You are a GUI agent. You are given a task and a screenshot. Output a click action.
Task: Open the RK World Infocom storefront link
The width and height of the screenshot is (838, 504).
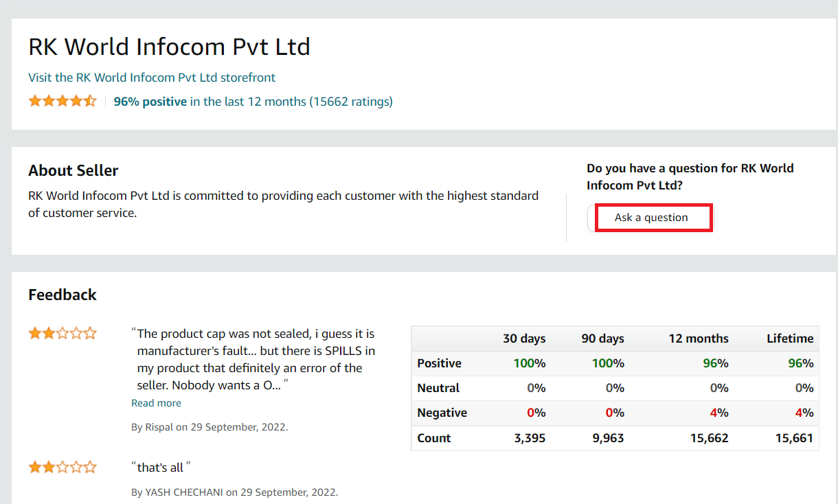152,78
